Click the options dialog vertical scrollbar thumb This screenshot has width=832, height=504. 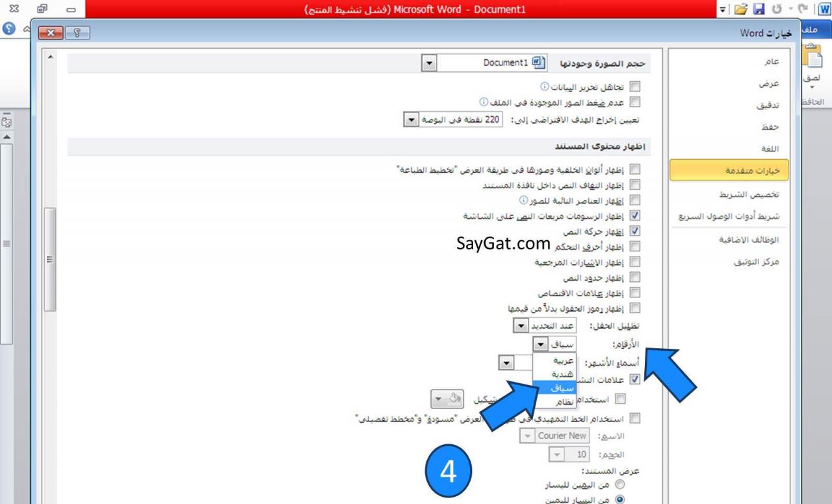pos(50,259)
